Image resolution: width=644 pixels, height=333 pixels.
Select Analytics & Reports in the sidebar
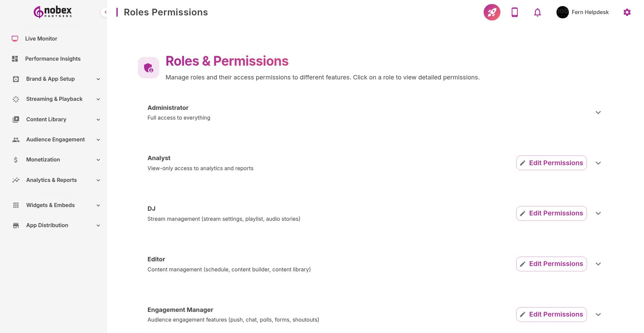coord(51,180)
